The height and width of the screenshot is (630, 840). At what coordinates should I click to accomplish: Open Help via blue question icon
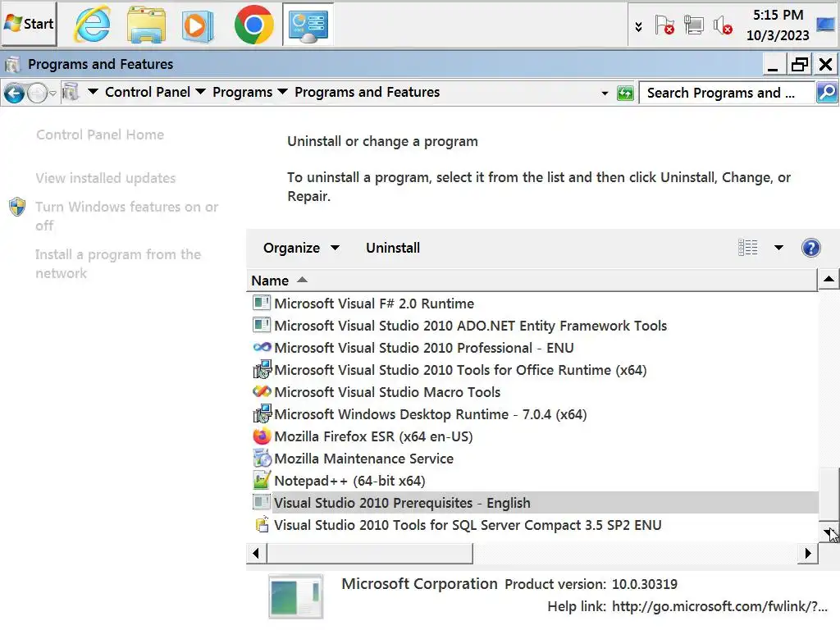click(x=810, y=248)
